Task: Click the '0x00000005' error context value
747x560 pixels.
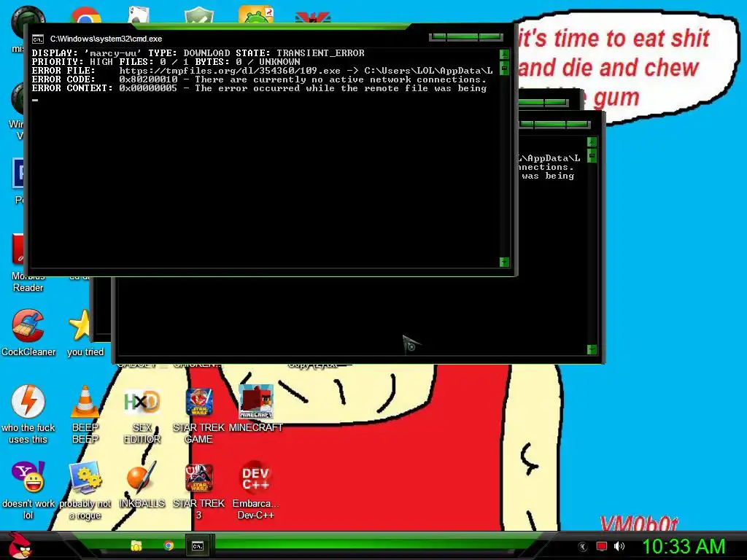Action: click(148, 88)
